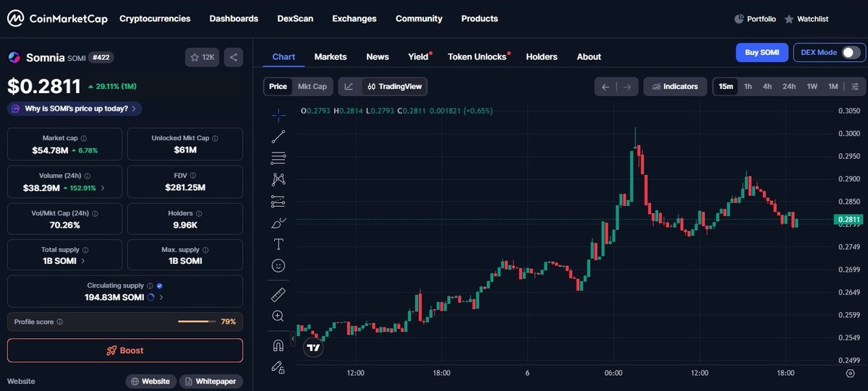Click the Profile score progress bar

coord(197,322)
